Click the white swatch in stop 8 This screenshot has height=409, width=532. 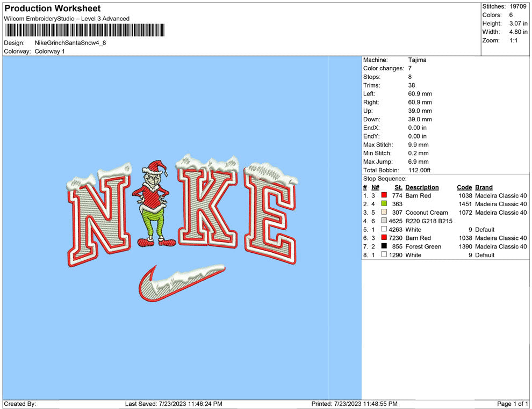384,255
